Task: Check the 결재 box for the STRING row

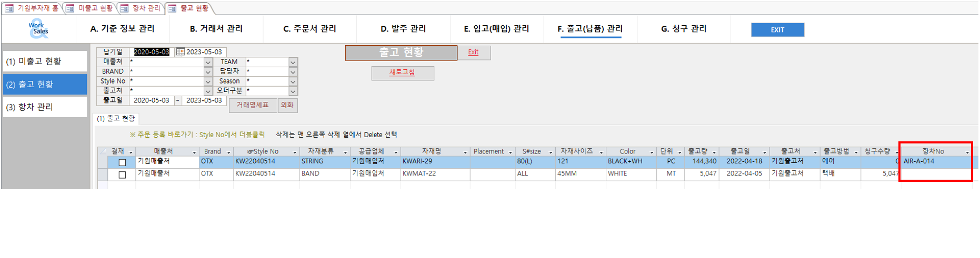Action: (x=122, y=162)
